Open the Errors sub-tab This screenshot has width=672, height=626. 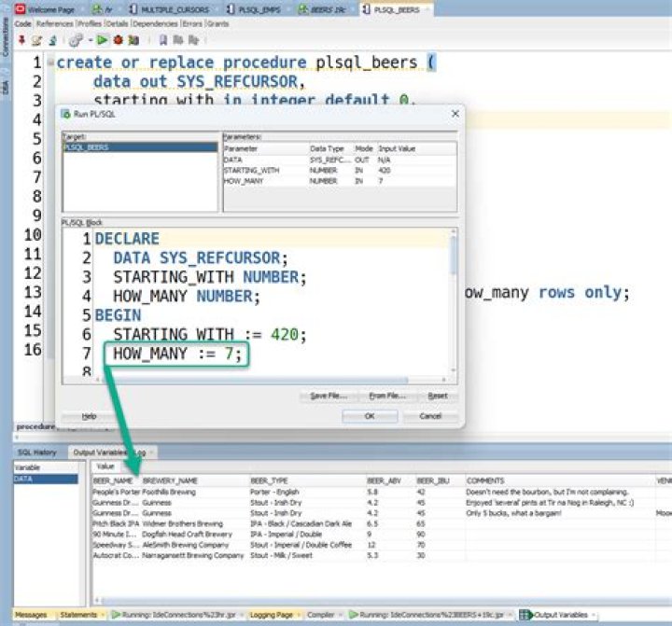tap(192, 24)
